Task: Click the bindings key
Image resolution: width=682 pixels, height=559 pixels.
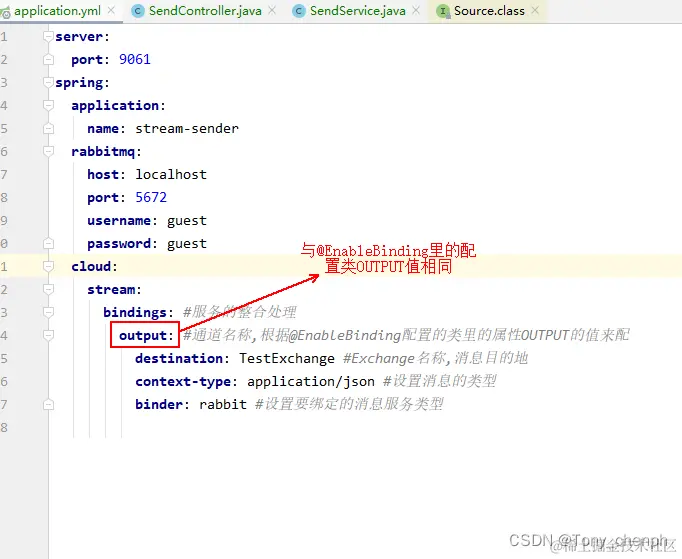Action: 135,313
